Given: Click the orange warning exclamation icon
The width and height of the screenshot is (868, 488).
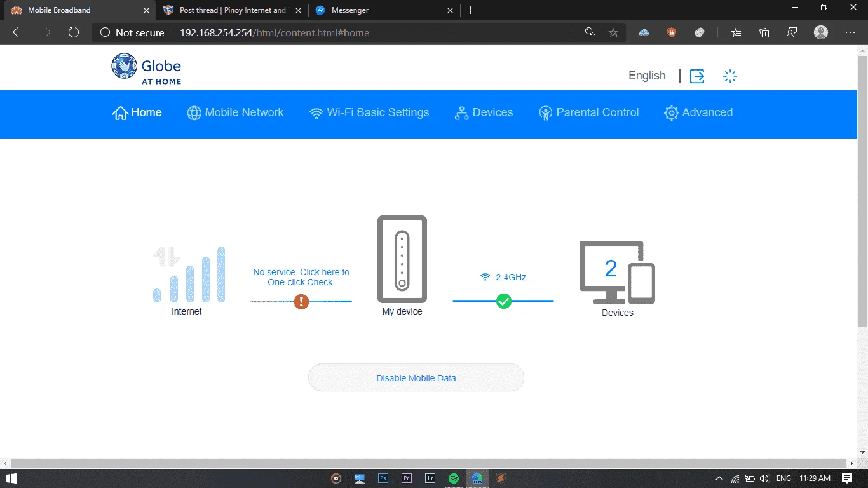Looking at the screenshot, I should point(301,302).
